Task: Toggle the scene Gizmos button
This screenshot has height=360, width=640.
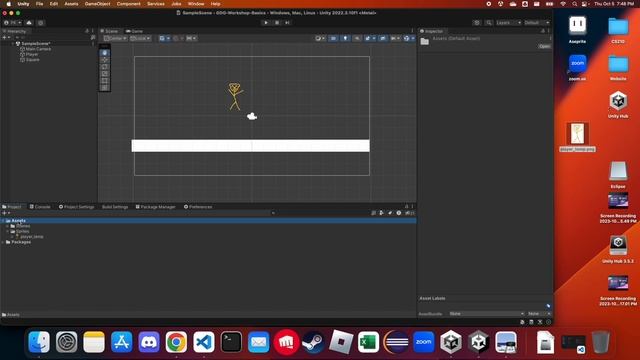Action: 407,38
